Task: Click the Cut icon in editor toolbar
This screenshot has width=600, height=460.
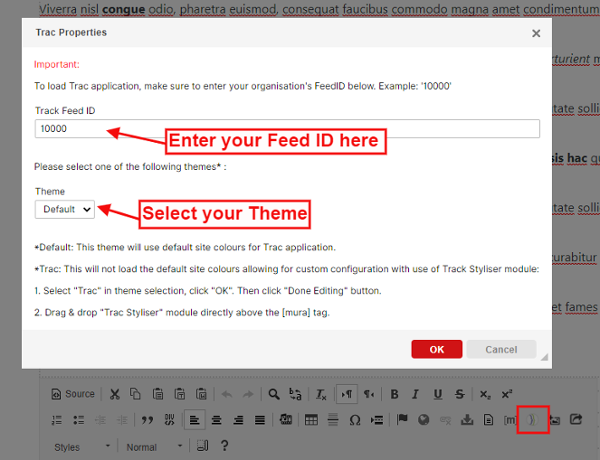Action: (x=114, y=394)
